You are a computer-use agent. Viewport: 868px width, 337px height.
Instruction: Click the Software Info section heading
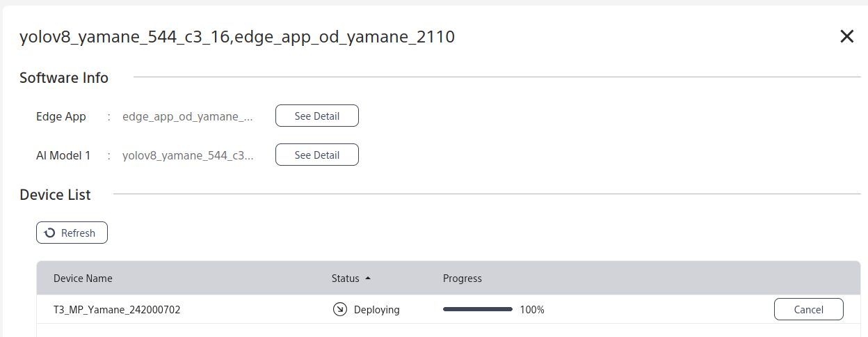tap(64, 78)
